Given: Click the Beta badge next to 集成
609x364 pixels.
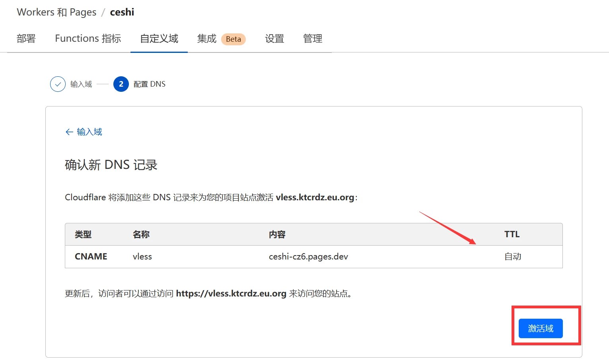Looking at the screenshot, I should pyautogui.click(x=233, y=39).
